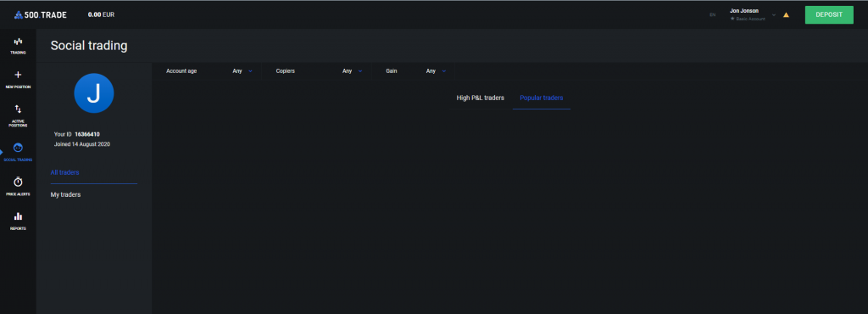
Task: Click the EN language selector
Action: tap(712, 15)
